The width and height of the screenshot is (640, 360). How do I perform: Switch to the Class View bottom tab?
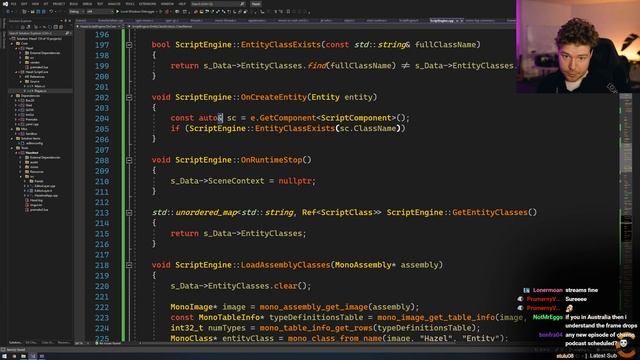[47, 342]
